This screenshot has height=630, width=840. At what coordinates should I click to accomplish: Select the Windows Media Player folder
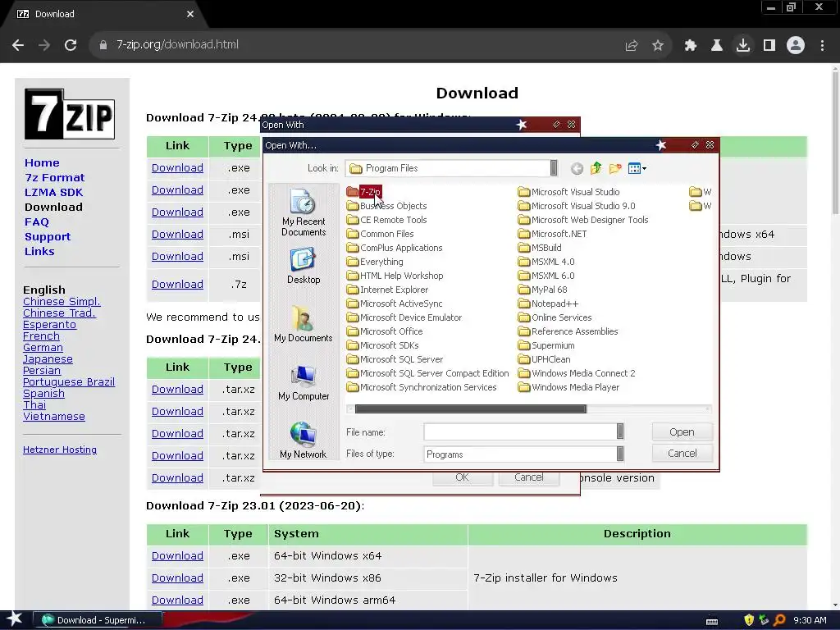click(569, 387)
